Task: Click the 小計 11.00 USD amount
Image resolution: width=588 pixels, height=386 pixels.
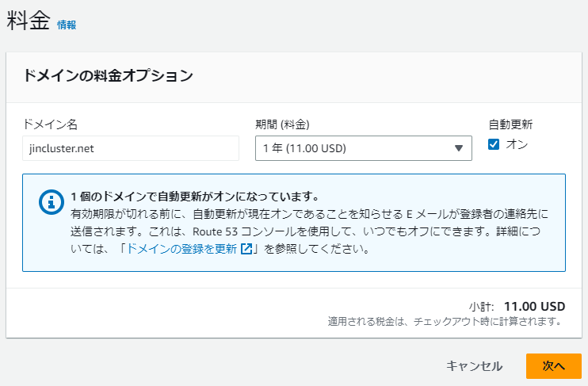Action: click(x=534, y=306)
